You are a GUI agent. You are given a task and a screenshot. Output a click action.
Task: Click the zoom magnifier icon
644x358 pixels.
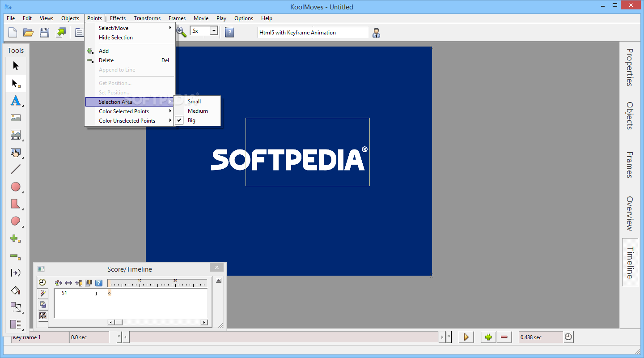point(182,31)
